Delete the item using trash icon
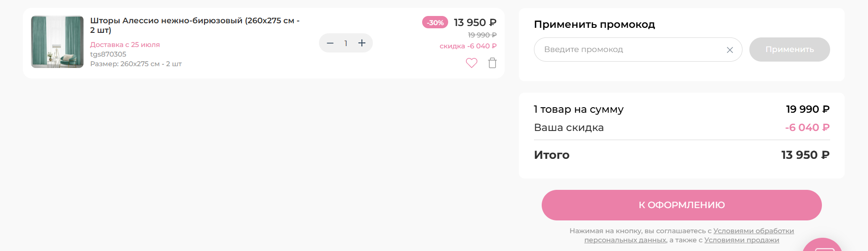This screenshot has height=251, width=868. pos(492,63)
